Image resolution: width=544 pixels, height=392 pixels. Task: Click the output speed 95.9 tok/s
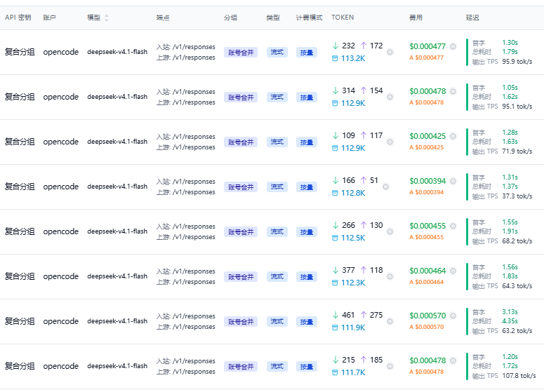[517, 62]
